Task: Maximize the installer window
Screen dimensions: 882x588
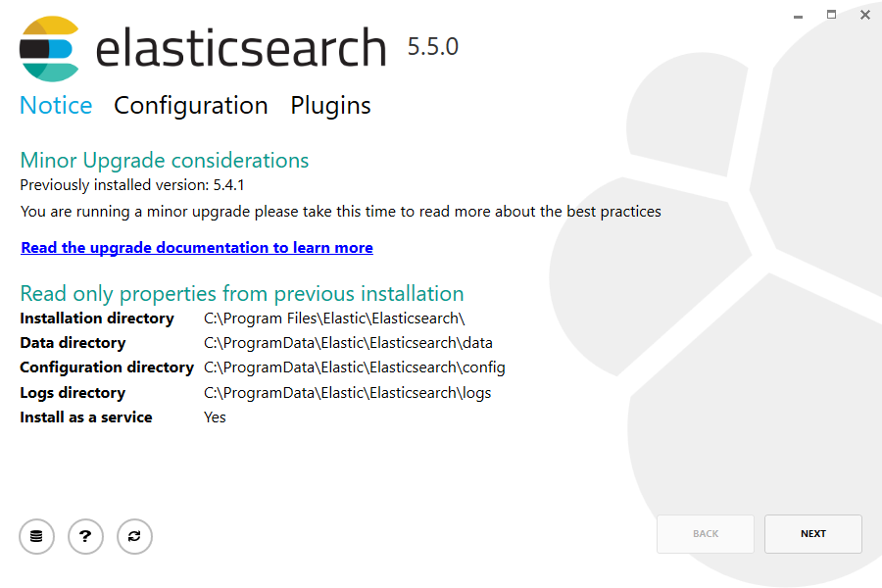Action: tap(832, 15)
